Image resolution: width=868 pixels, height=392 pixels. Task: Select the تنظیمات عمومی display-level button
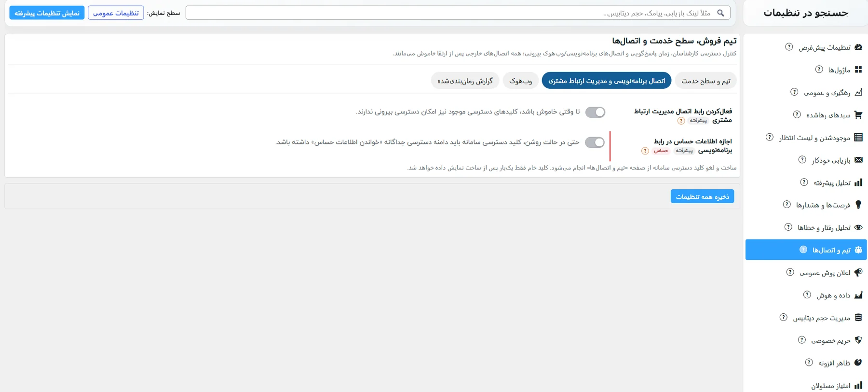coord(116,13)
